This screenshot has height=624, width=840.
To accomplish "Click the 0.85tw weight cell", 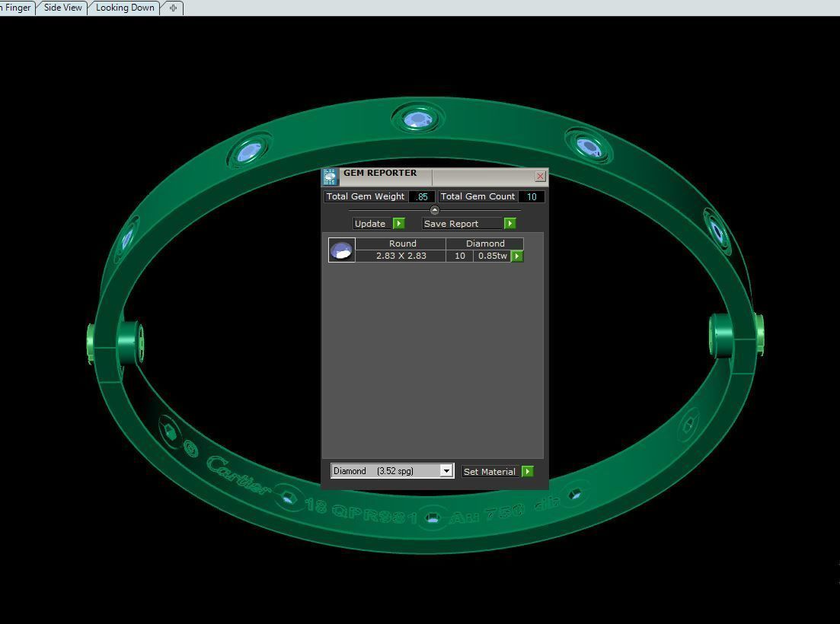I will (x=492, y=256).
